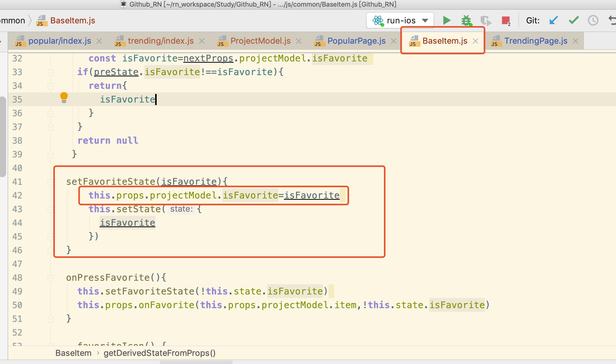Click the Git update project arrow
Image resolution: width=616 pixels, height=364 pixels.
pyautogui.click(x=554, y=20)
